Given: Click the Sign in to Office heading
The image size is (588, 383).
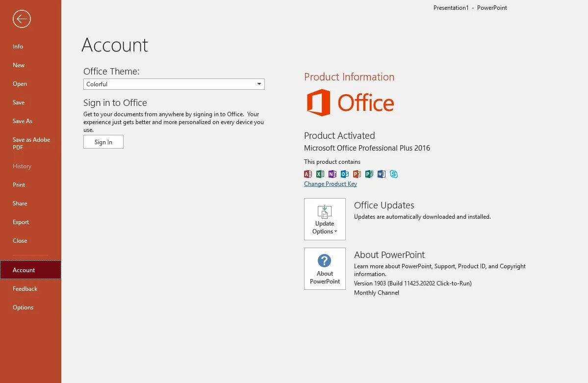Looking at the screenshot, I should click(115, 103).
